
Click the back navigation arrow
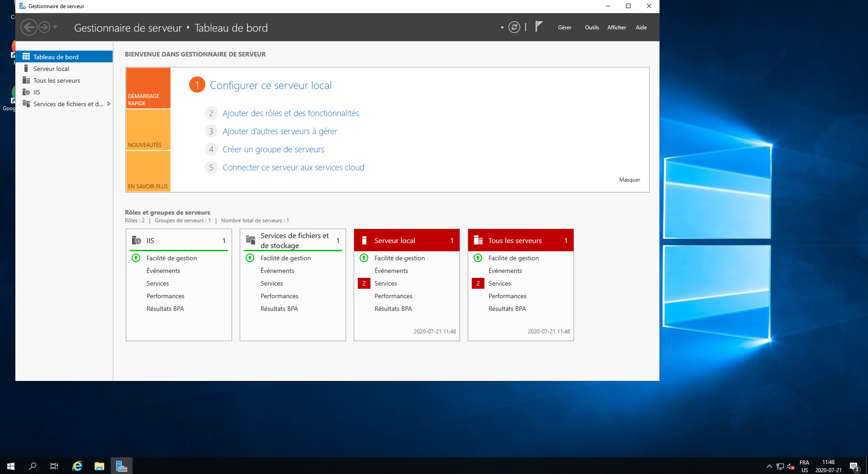pos(29,28)
